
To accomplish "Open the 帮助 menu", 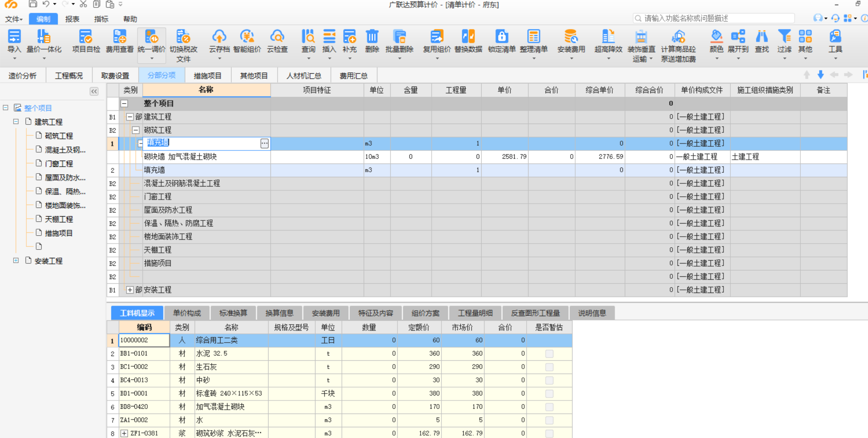I will click(x=130, y=19).
